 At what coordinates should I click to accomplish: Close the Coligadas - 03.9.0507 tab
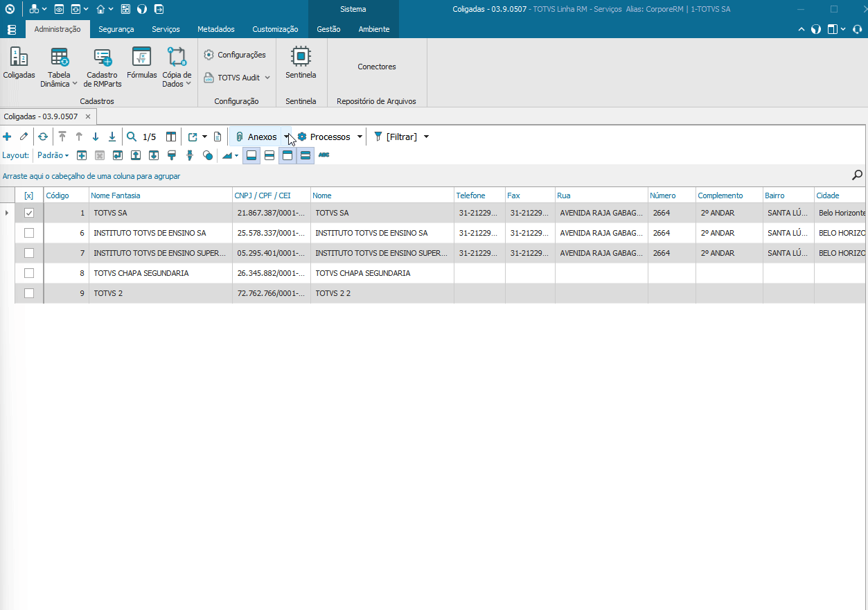[88, 116]
